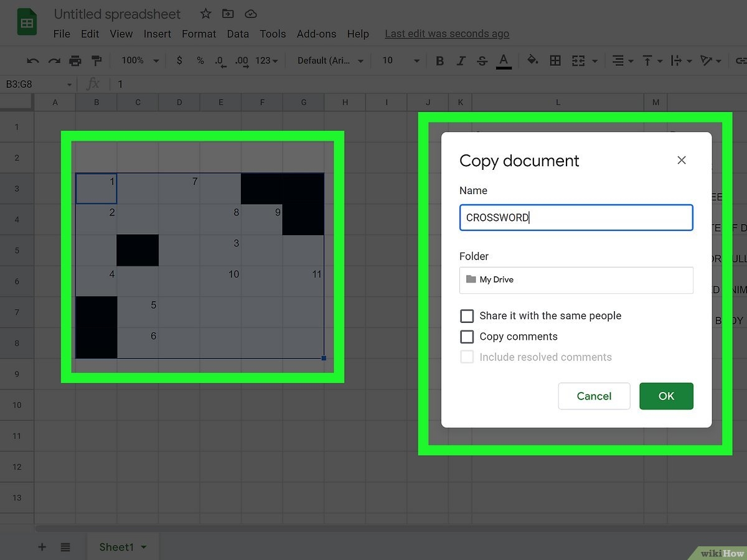Toggle italic text formatting

pos(461,60)
